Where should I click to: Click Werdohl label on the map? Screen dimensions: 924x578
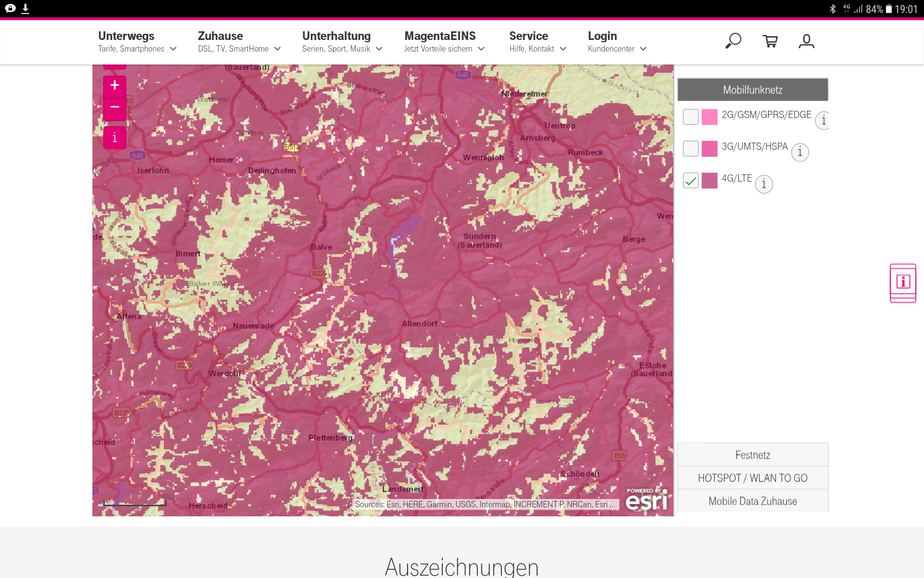pyautogui.click(x=225, y=374)
